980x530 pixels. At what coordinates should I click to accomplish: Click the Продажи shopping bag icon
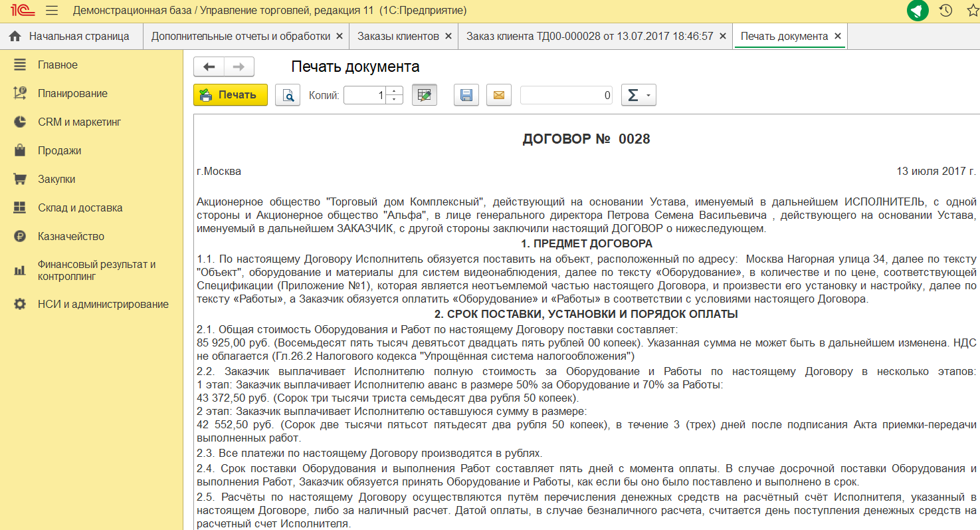click(x=20, y=151)
